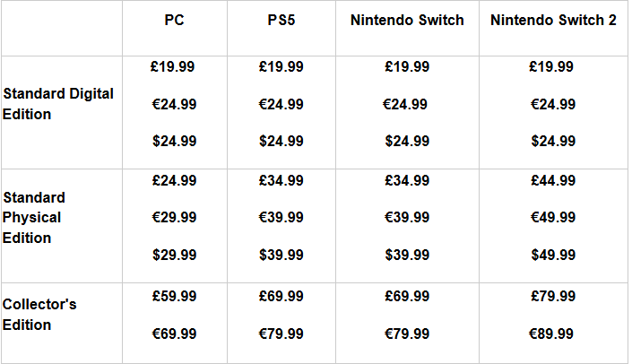Screen dimensions: 632x364
Task: Click the Nintendo Switch 2 column header
Action: [x=553, y=20]
